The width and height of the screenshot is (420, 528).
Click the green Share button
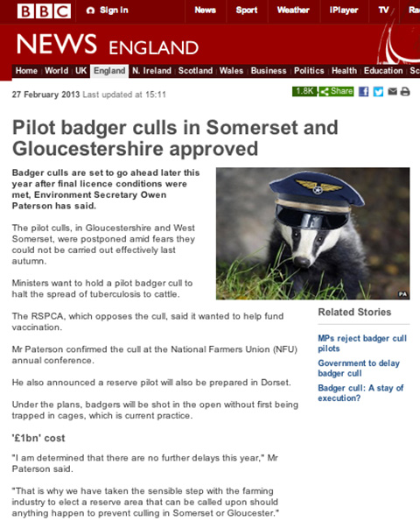[x=336, y=91]
